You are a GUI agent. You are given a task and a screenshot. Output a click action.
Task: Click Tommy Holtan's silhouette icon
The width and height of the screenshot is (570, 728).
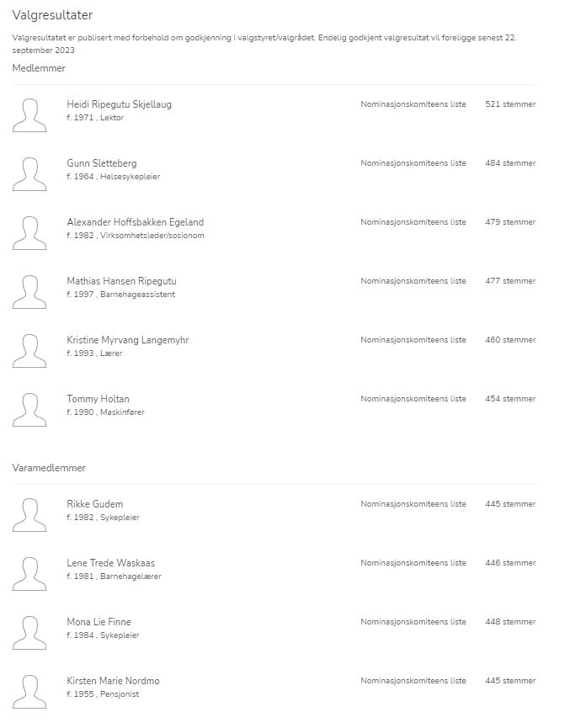coord(29,410)
